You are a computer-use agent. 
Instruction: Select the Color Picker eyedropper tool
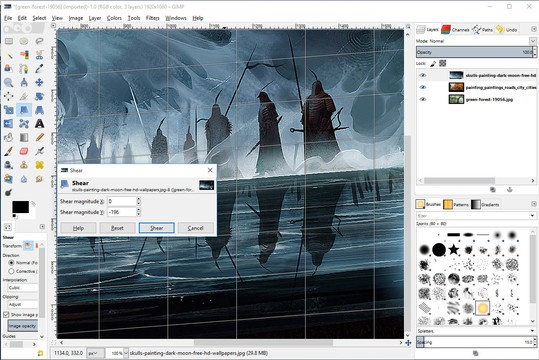click(39, 69)
